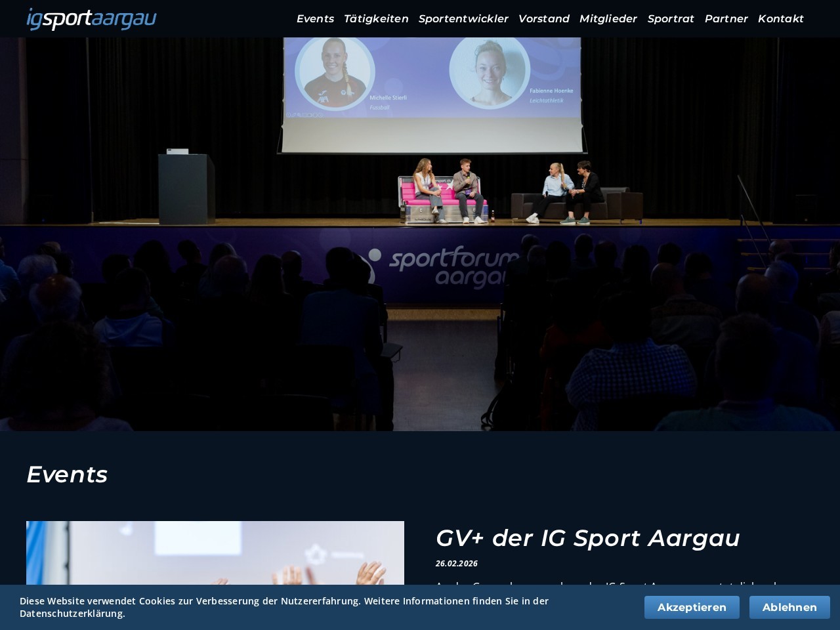Accept cookies with the Akzeptieren button
The width and height of the screenshot is (840, 630).
tap(692, 607)
